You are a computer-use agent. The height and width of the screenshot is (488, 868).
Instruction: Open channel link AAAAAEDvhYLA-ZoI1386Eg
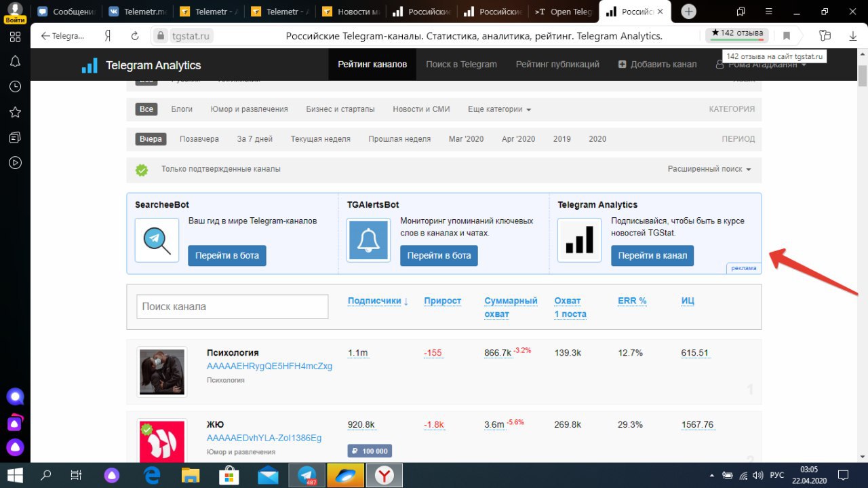pos(264,438)
